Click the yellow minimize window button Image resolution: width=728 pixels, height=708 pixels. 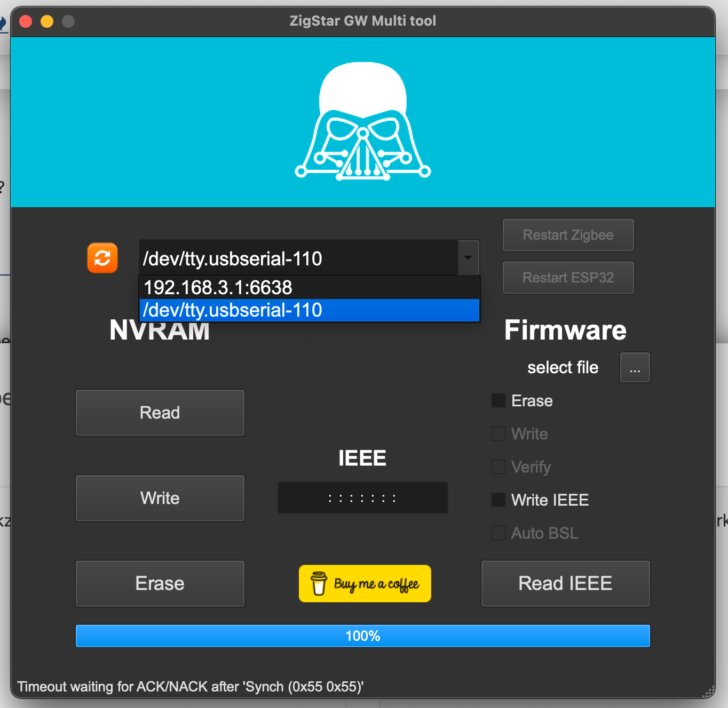pyautogui.click(x=47, y=21)
